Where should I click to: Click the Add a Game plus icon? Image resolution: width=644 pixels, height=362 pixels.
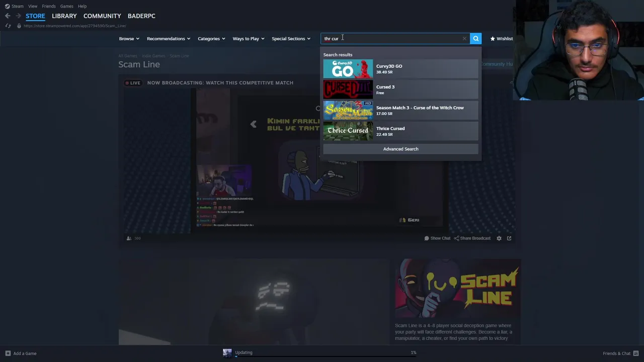[x=8, y=353]
